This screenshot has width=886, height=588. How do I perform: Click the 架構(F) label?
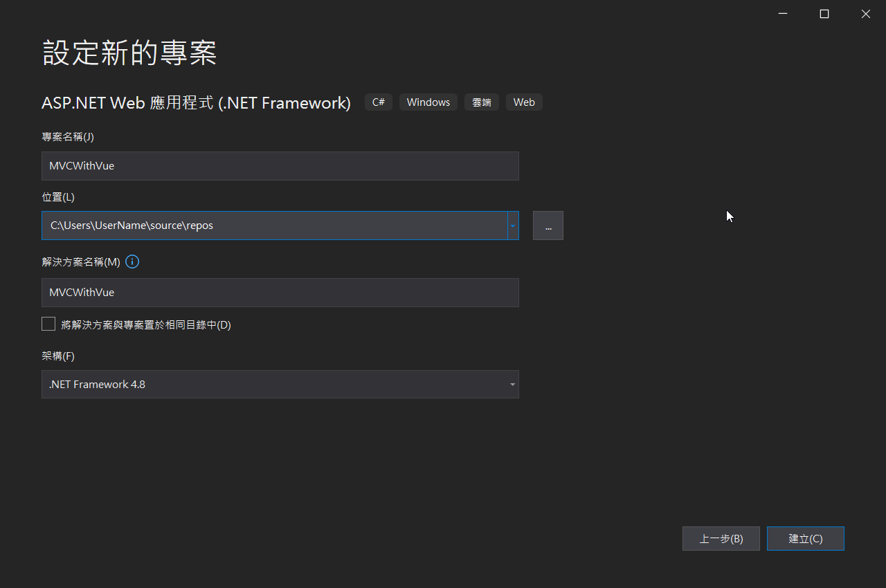[x=58, y=356]
